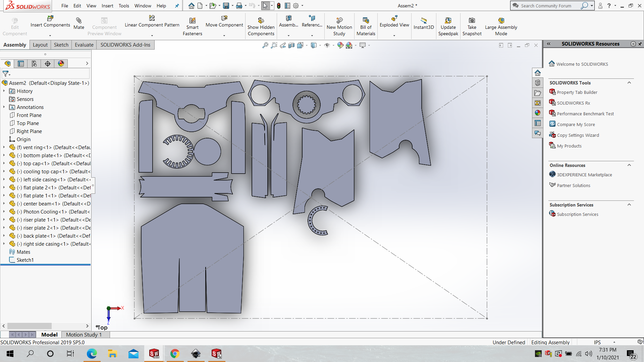Open the File menu

coord(65,6)
